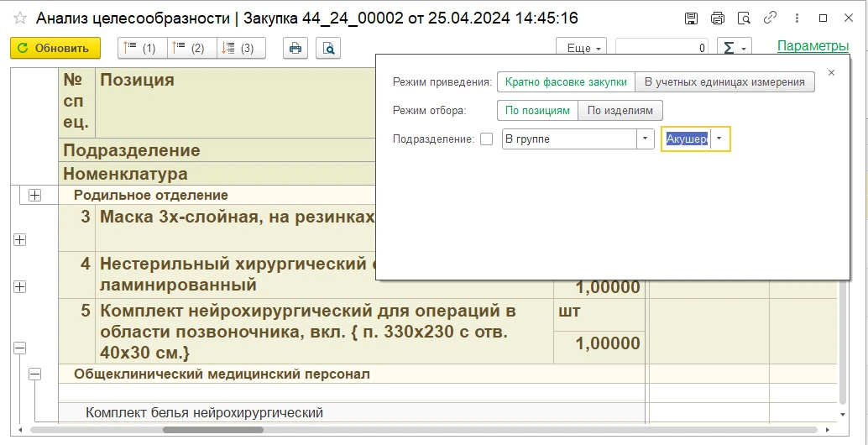The width and height of the screenshot is (868, 445).
Task: Choose По позициям filter mode
Action: [537, 110]
